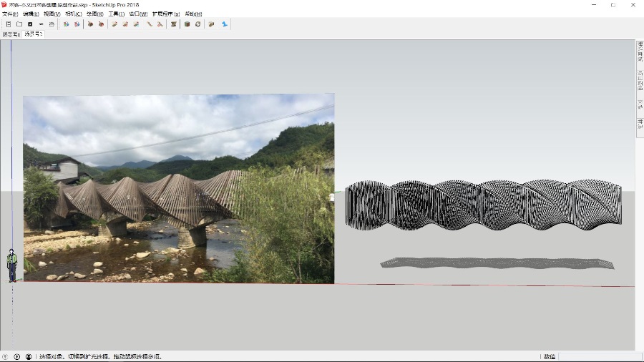Expand the top collapsed tray on right edge
Viewport: 644px width, 362px height.
pyautogui.click(x=640, y=52)
